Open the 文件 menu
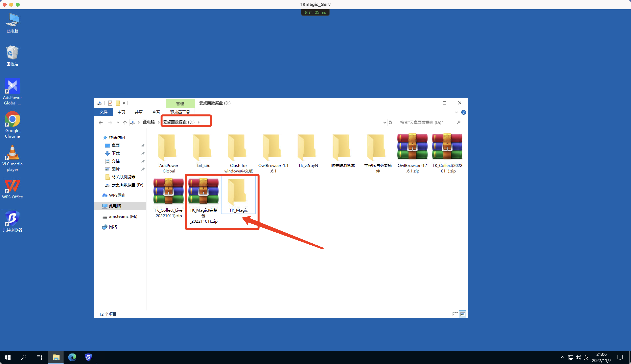Image resolution: width=631 pixels, height=364 pixels. [103, 112]
